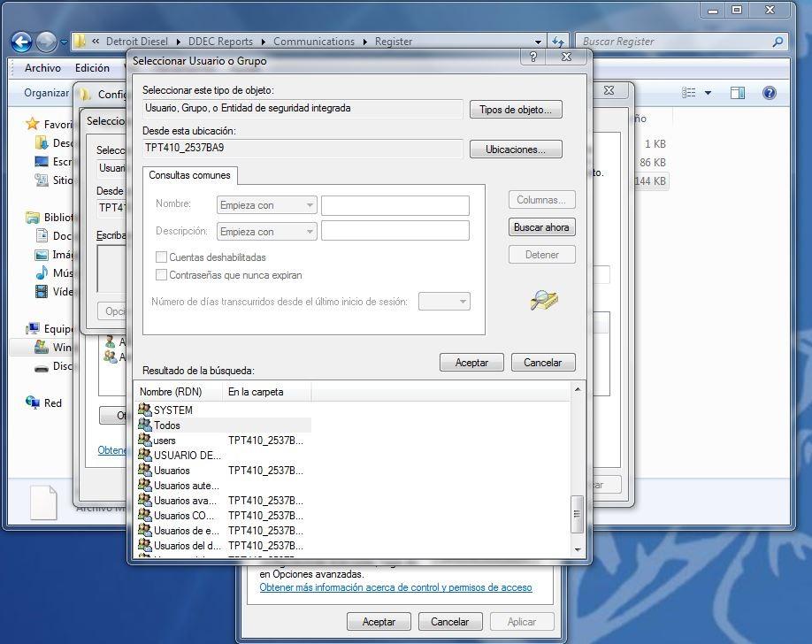
Task: Click the Vídeos film icon in sidebar
Action: click(x=42, y=292)
